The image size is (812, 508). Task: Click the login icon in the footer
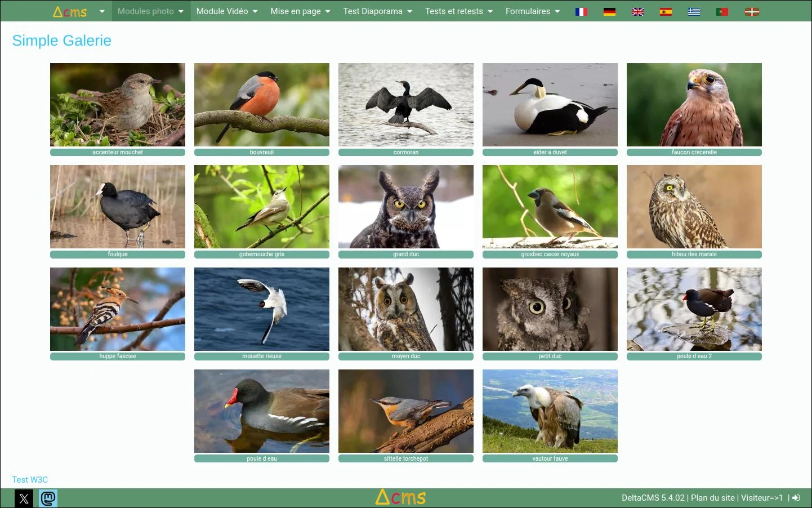[796, 498]
